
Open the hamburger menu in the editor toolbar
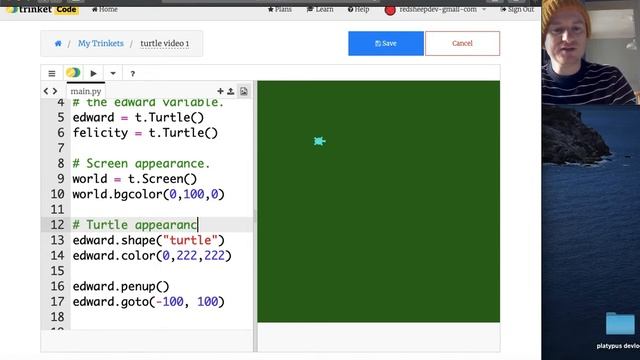[52, 73]
